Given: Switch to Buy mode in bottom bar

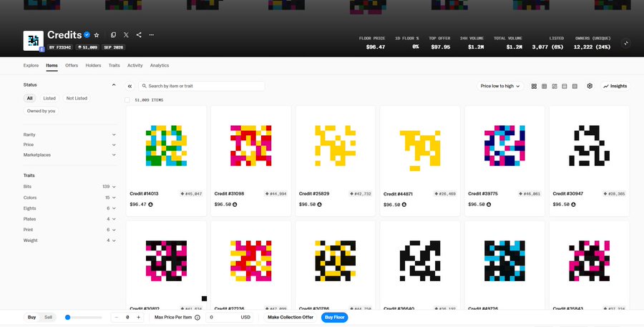Looking at the screenshot, I should (x=31, y=318).
